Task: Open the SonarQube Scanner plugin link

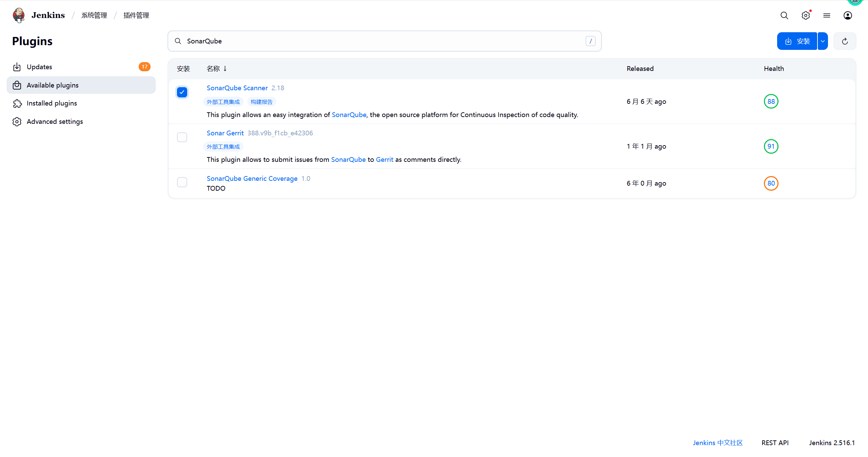Action: coord(237,88)
